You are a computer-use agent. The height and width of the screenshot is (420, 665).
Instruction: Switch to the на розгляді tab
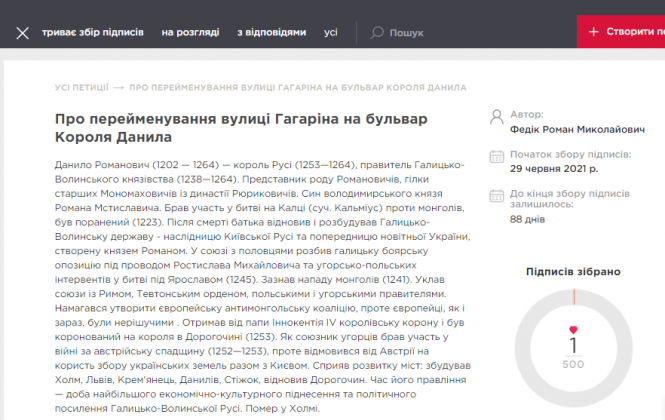click(x=190, y=32)
